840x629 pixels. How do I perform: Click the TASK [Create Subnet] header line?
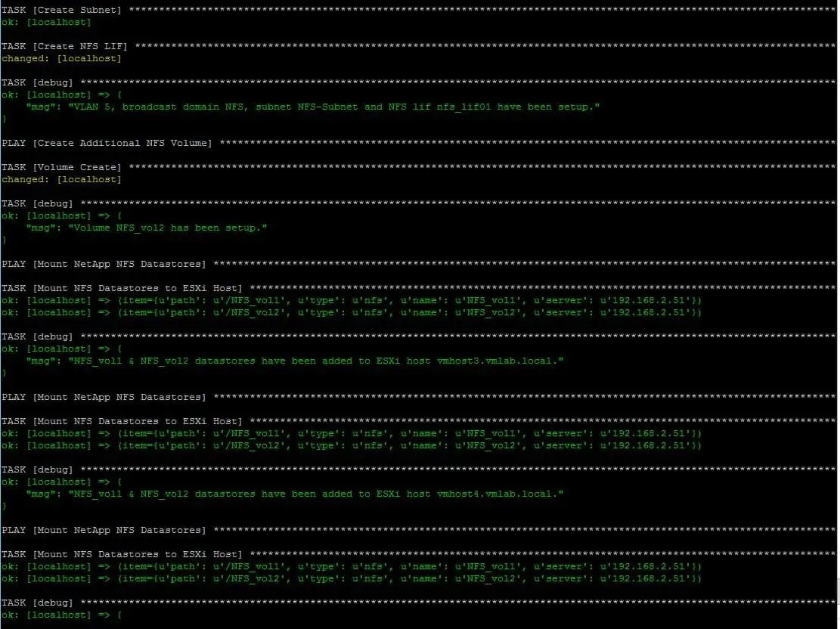click(60, 9)
